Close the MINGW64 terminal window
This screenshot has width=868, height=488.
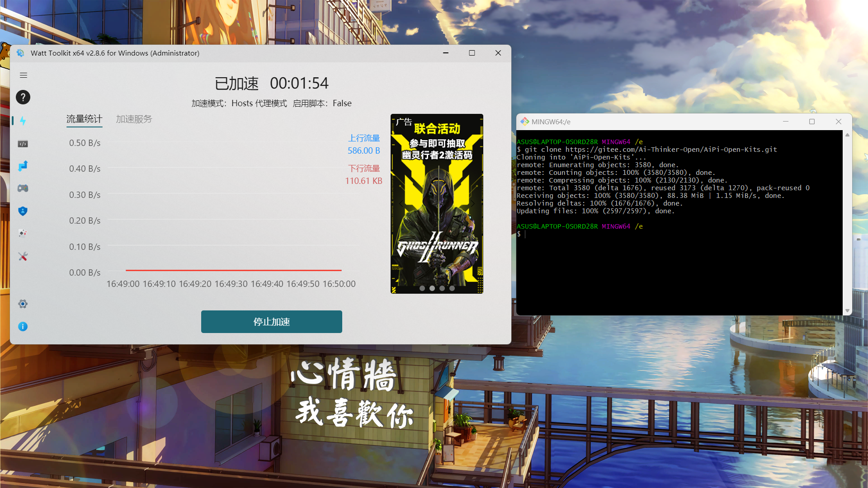click(839, 122)
